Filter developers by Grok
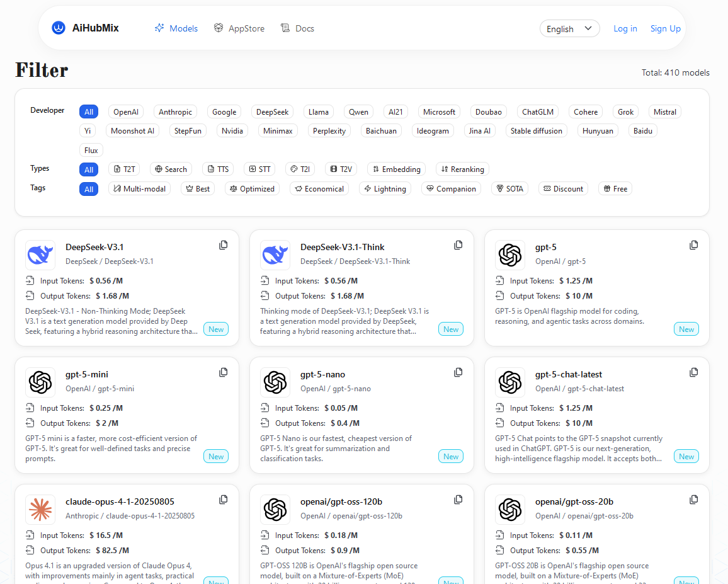Image resolution: width=728 pixels, height=584 pixels. 625,112
